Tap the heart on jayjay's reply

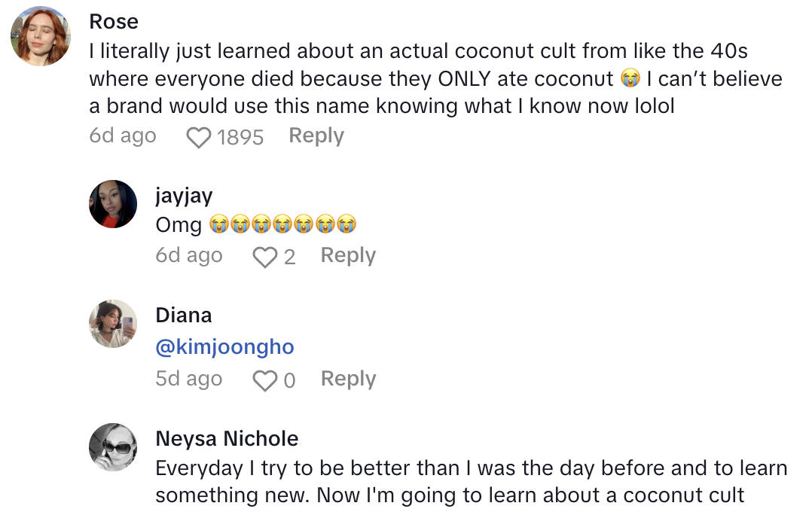[x=265, y=257]
